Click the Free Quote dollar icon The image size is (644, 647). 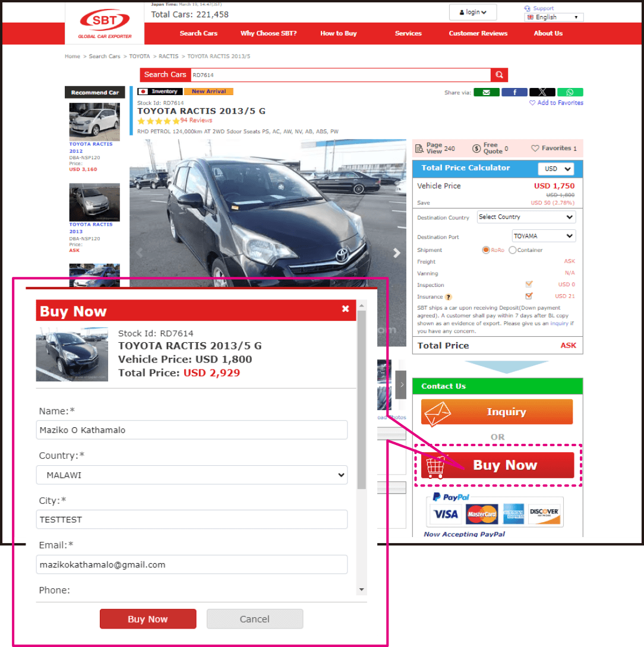[476, 149]
